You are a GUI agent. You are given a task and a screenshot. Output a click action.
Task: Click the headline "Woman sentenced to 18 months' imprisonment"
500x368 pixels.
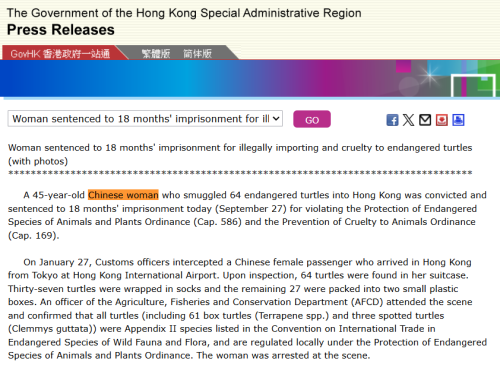pyautogui.click(x=115, y=148)
